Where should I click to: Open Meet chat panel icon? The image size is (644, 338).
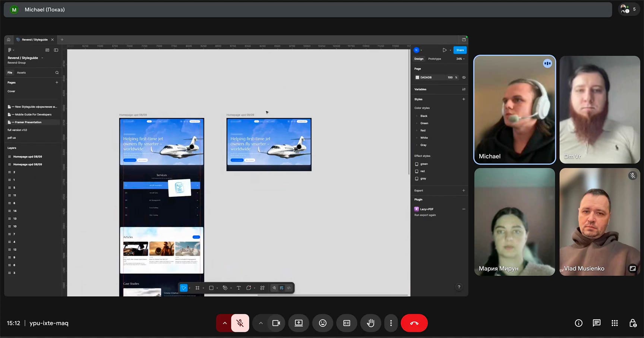(596, 323)
